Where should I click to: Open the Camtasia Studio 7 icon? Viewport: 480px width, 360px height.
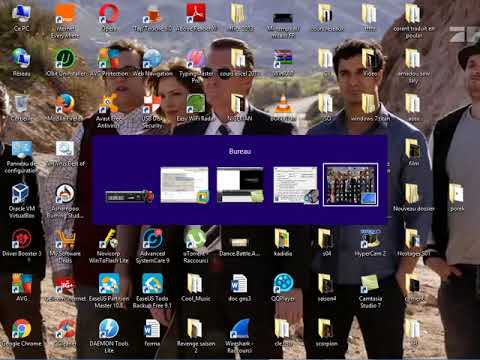(x=369, y=284)
